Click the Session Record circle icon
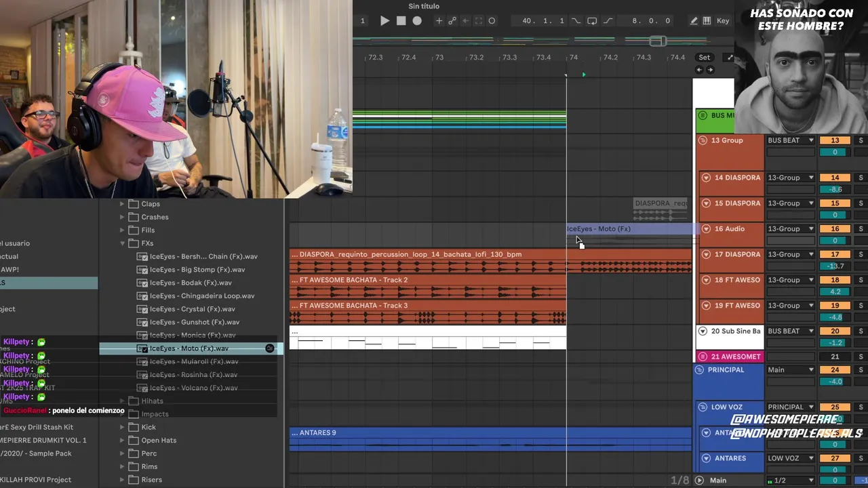Screen dimensions: 868x488 click(492, 21)
